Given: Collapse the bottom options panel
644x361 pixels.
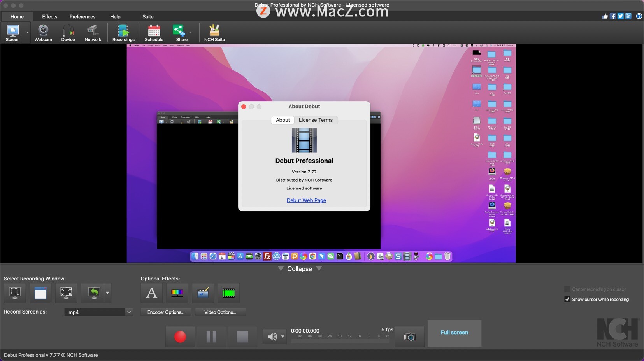Looking at the screenshot, I should coord(300,269).
